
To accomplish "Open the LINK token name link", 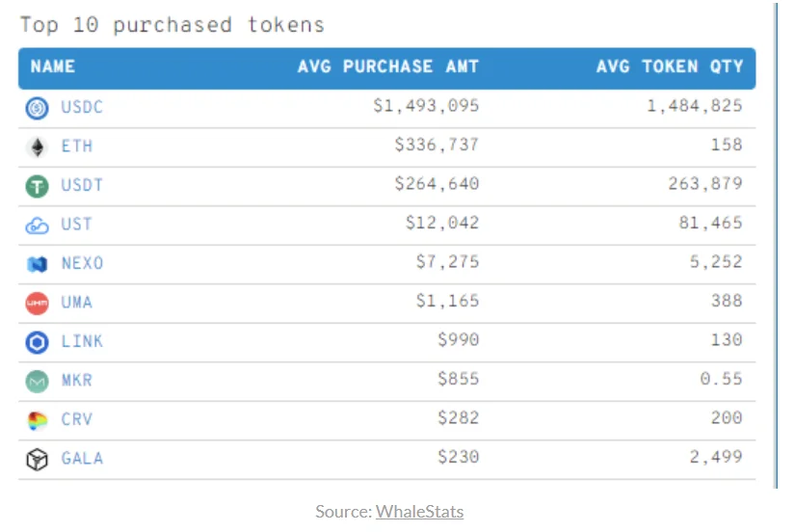I will tap(82, 341).
